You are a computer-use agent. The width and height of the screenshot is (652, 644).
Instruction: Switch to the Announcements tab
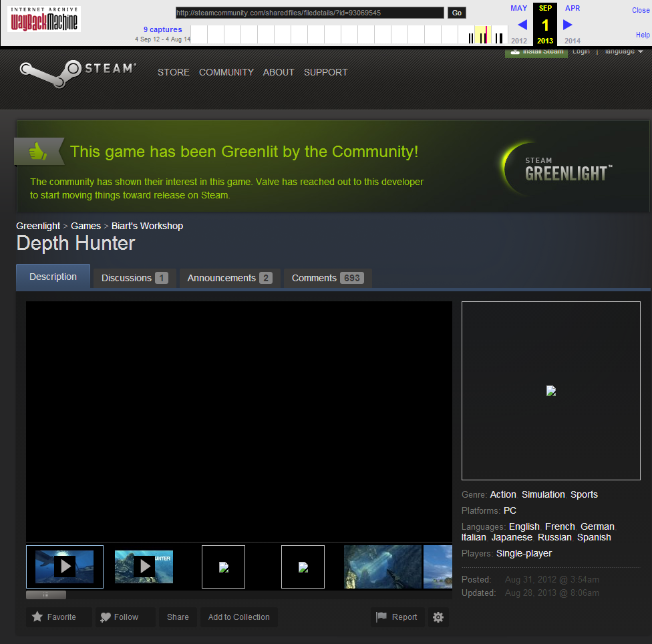pyautogui.click(x=230, y=278)
